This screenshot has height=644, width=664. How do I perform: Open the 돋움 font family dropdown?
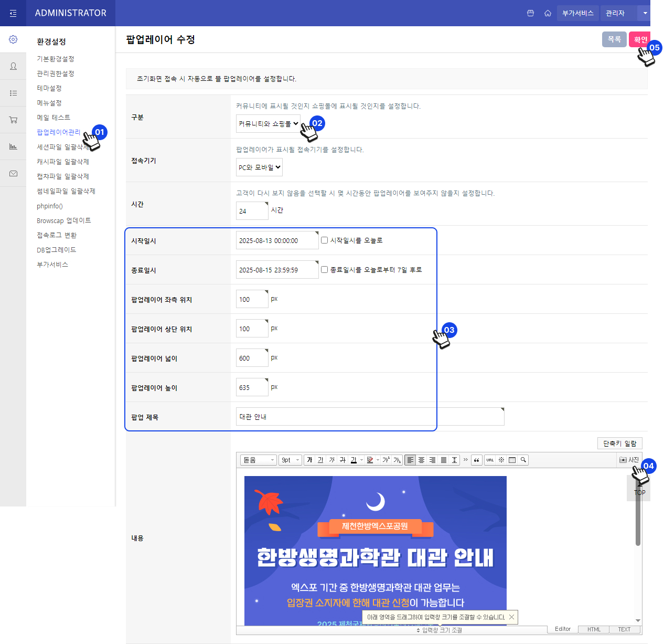[x=258, y=460]
